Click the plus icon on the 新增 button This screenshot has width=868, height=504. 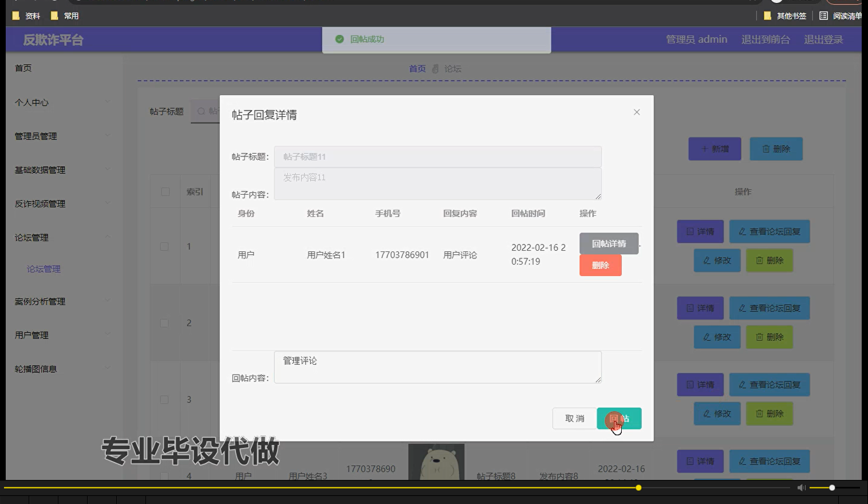click(x=704, y=148)
